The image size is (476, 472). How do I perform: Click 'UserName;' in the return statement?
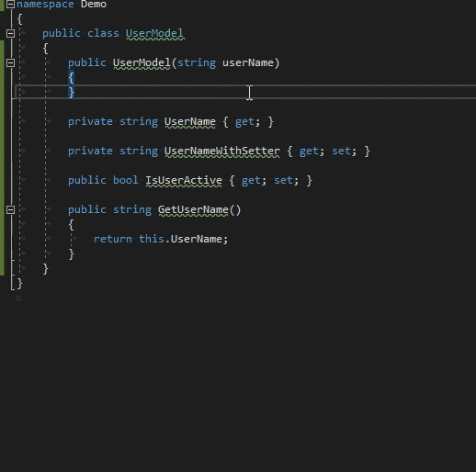pos(199,239)
